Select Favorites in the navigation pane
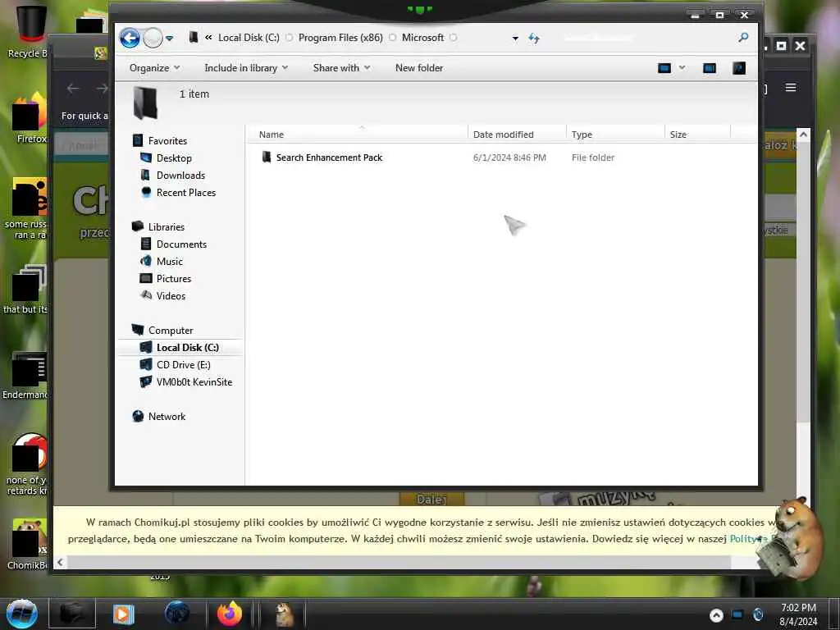The width and height of the screenshot is (840, 630). pyautogui.click(x=167, y=141)
